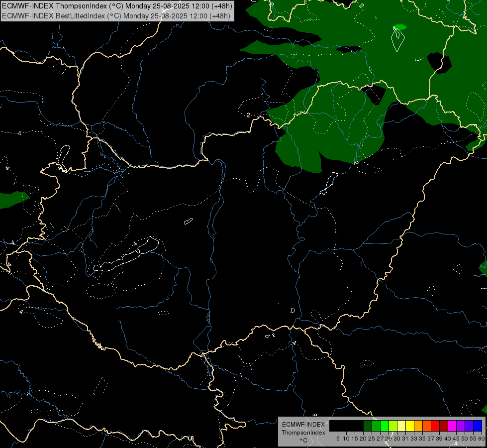This screenshot has height=448, width=487.
Task: Click the legend unit '°C'
Action: (304, 440)
